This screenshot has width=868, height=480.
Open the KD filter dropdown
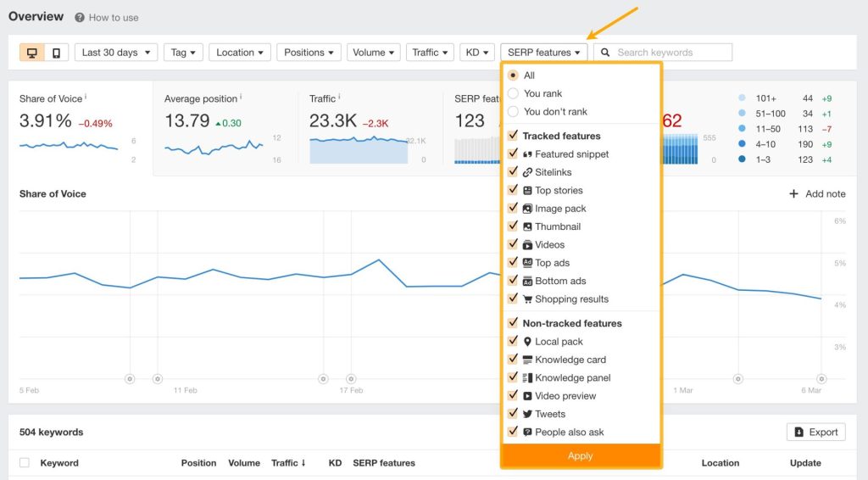[x=476, y=53]
